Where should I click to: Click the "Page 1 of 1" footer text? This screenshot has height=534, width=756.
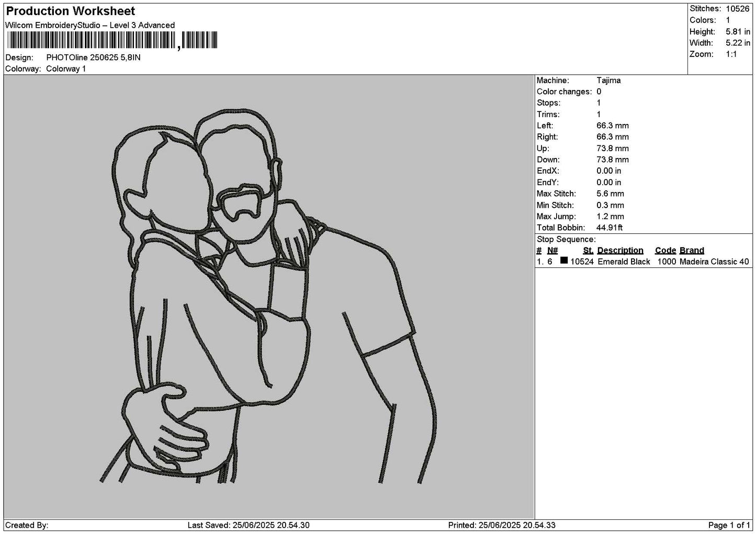click(x=729, y=525)
